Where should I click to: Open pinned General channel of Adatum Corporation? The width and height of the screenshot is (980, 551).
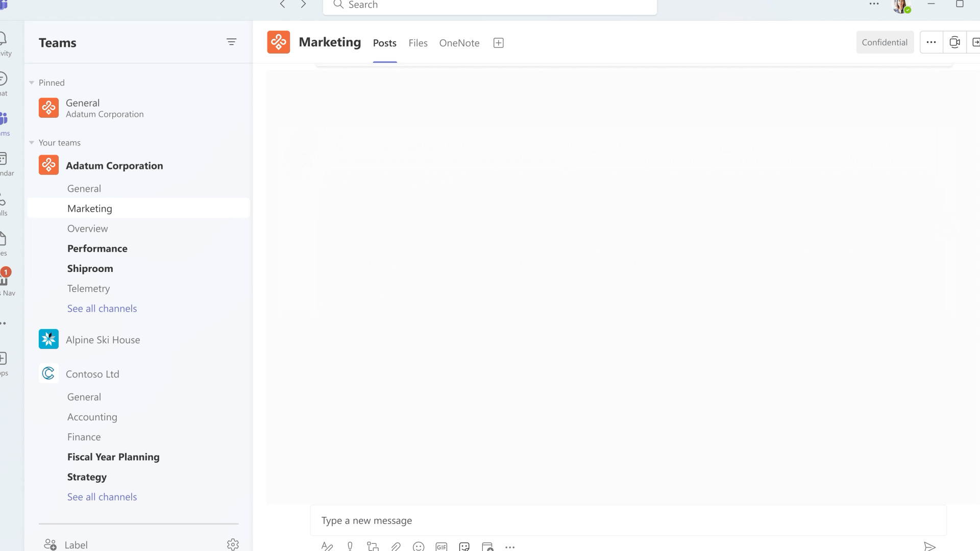point(138,108)
